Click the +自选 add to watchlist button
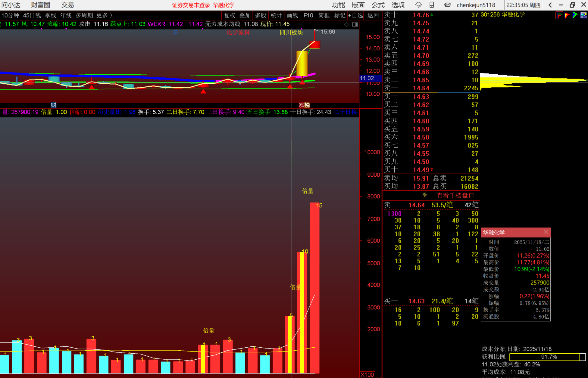This screenshot has width=588, height=378. [355, 15]
